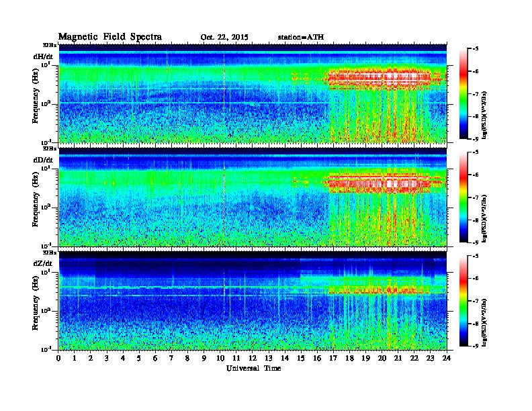The image size is (532, 411).
Task: Click the color bar beside the dD/dt spectrogram
Action: 463,197
